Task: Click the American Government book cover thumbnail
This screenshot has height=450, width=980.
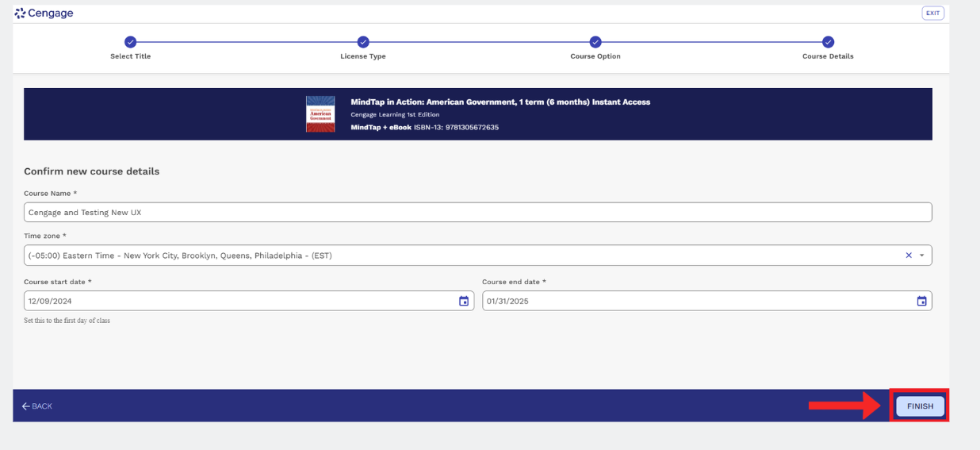Action: pyautogui.click(x=320, y=114)
